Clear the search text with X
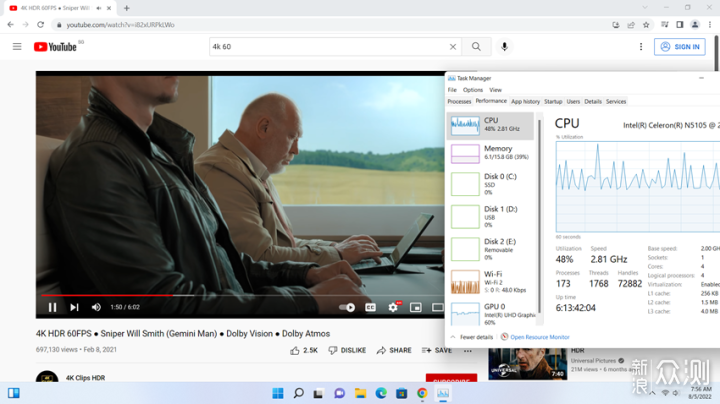 click(453, 46)
